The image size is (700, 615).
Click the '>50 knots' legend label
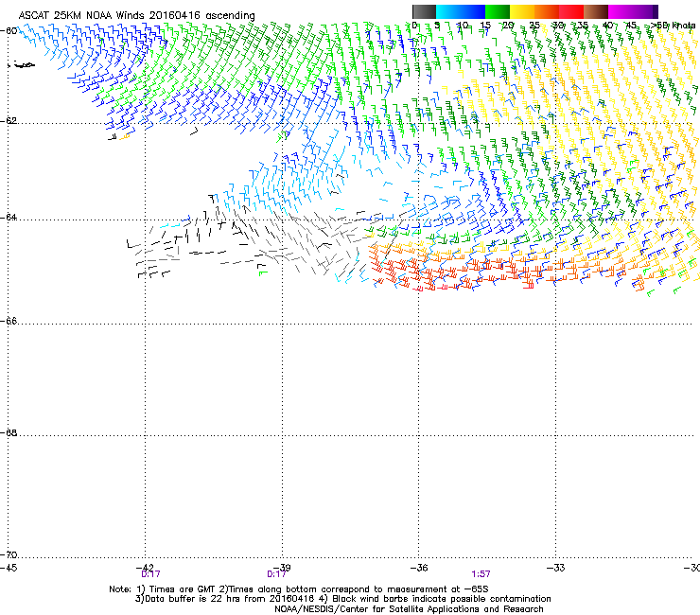tap(673, 26)
